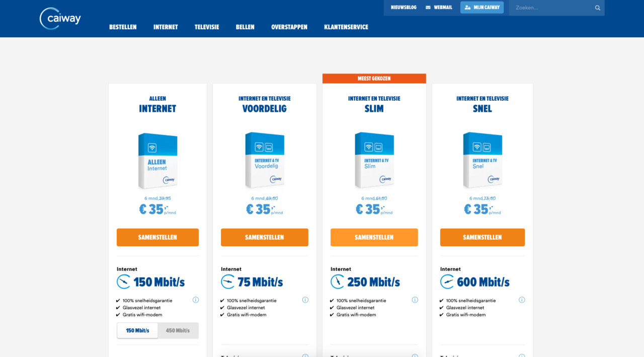
Task: Click the Caiway logo in header
Action: 60,19
